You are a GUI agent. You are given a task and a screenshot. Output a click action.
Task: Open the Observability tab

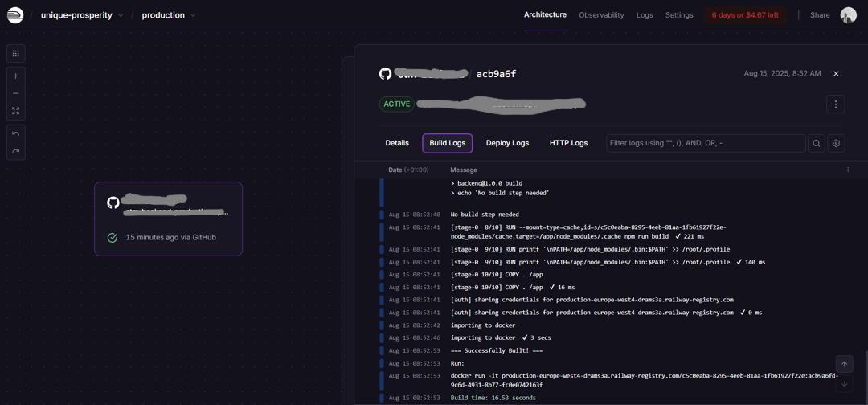coord(601,15)
